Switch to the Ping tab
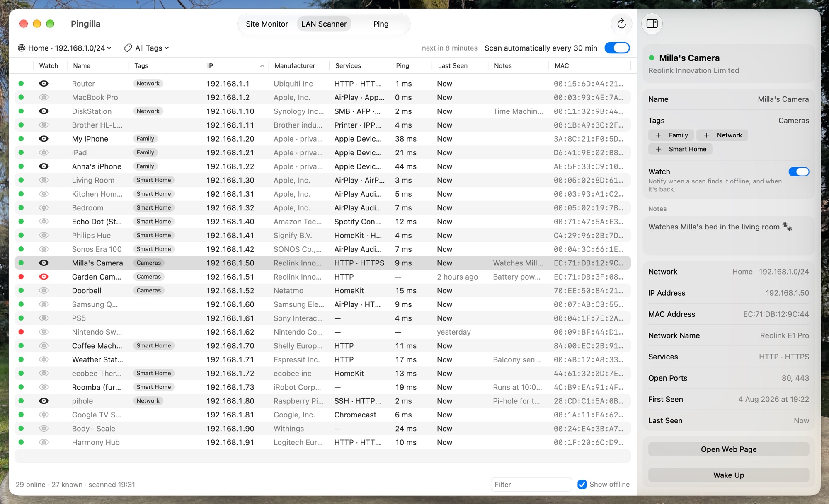Viewport: 829px width, 504px height. coord(381,24)
